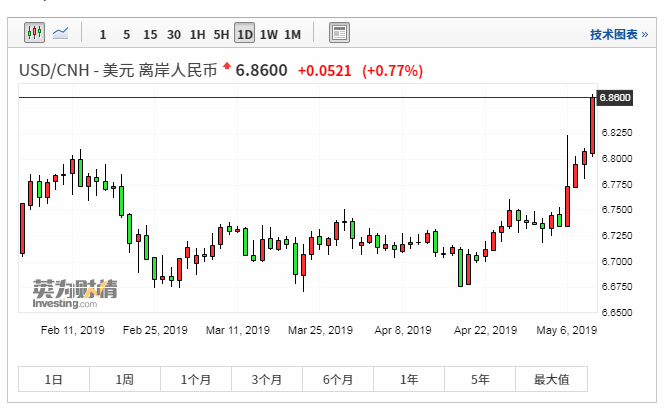Click the 6.7500 price axis label
The image size is (664, 408).
click(x=617, y=210)
